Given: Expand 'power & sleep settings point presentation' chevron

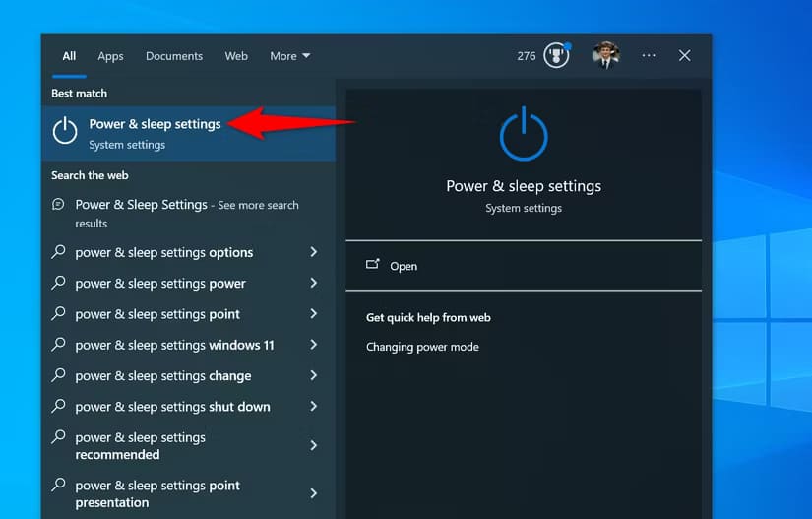Looking at the screenshot, I should (313, 493).
